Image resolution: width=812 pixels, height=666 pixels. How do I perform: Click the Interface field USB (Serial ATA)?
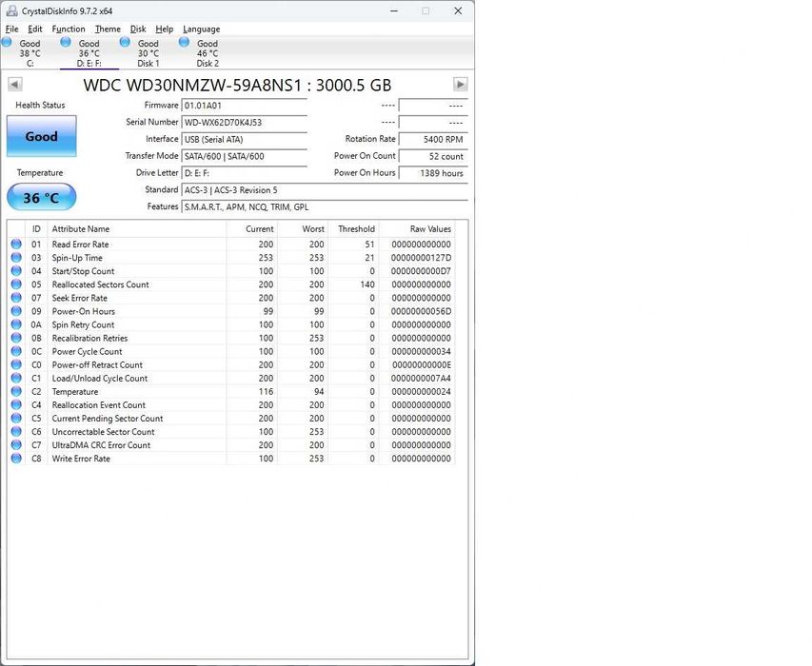pos(245,139)
